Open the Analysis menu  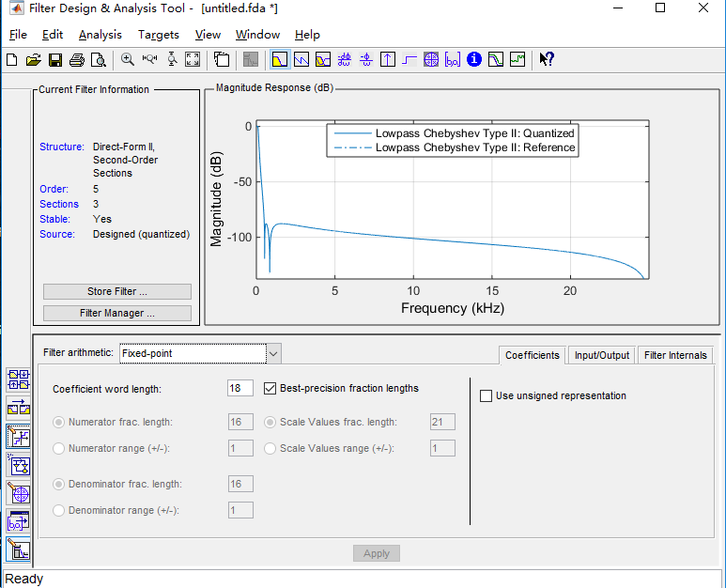(x=100, y=35)
